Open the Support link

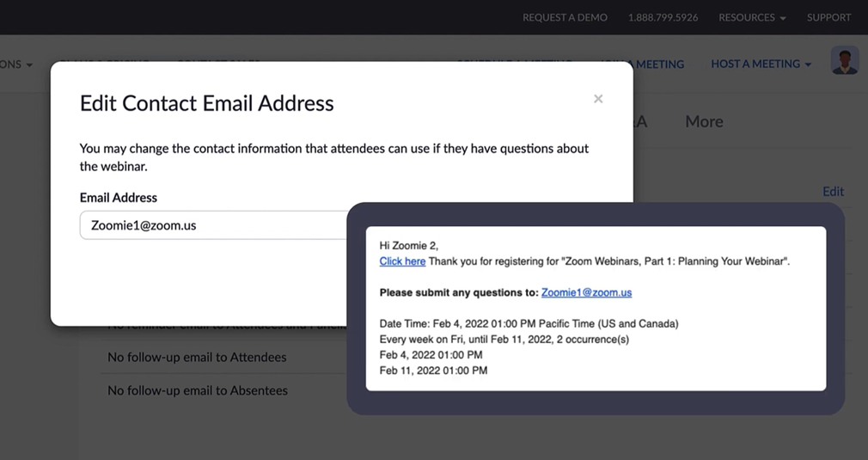click(x=828, y=18)
